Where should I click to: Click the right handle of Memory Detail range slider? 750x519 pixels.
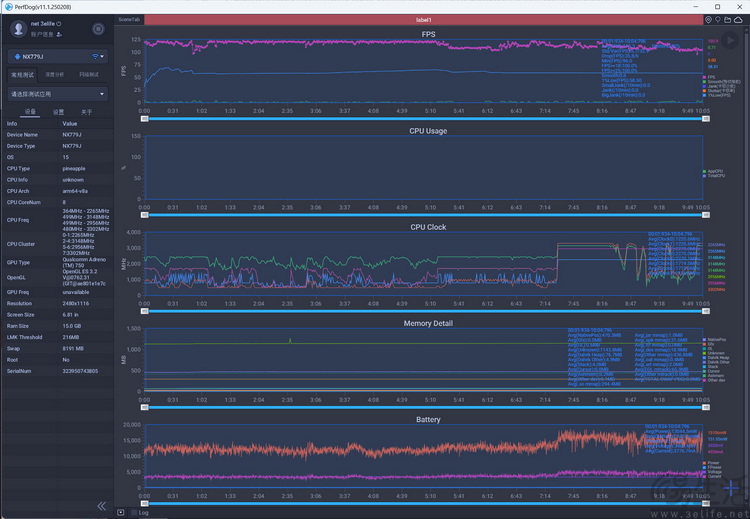coord(706,408)
